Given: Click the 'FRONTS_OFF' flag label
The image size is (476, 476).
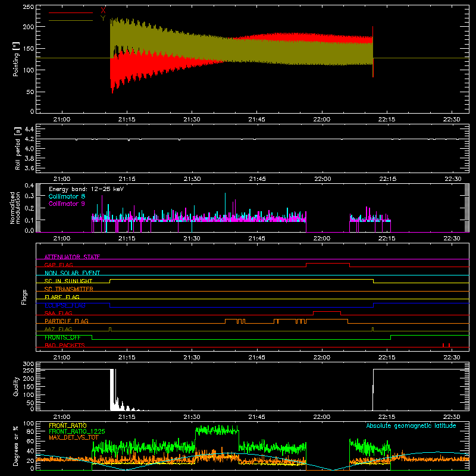Looking at the screenshot, I should pos(62,337).
